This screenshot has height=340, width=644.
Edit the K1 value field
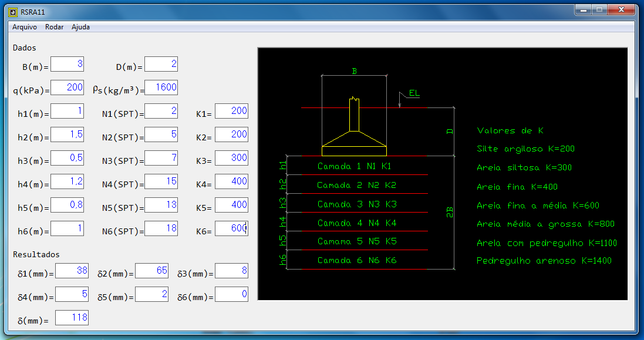(x=232, y=111)
